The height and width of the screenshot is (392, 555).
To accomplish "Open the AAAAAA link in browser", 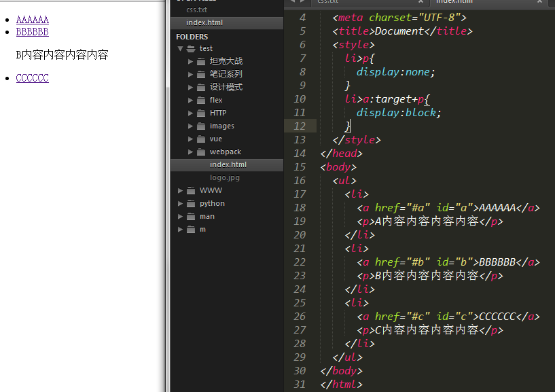I will click(32, 20).
